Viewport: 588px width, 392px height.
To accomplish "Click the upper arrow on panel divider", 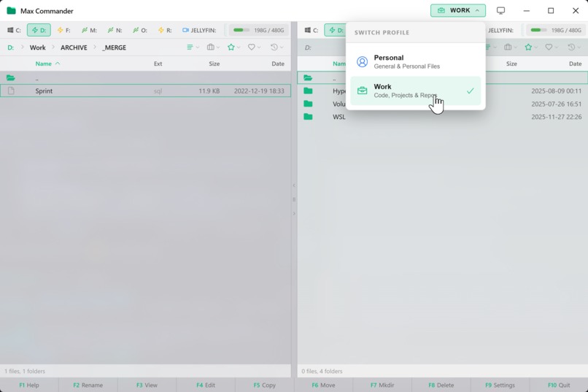I will (294, 185).
